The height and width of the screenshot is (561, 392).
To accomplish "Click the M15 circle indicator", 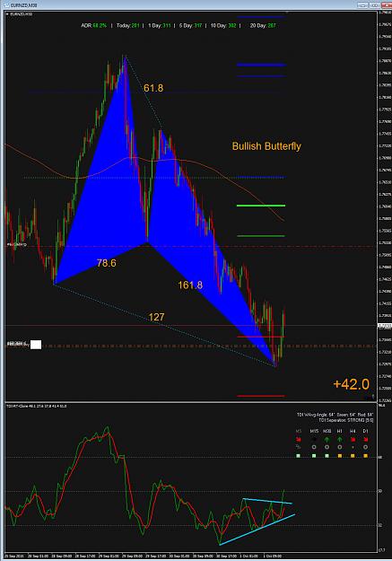I will (314, 447).
